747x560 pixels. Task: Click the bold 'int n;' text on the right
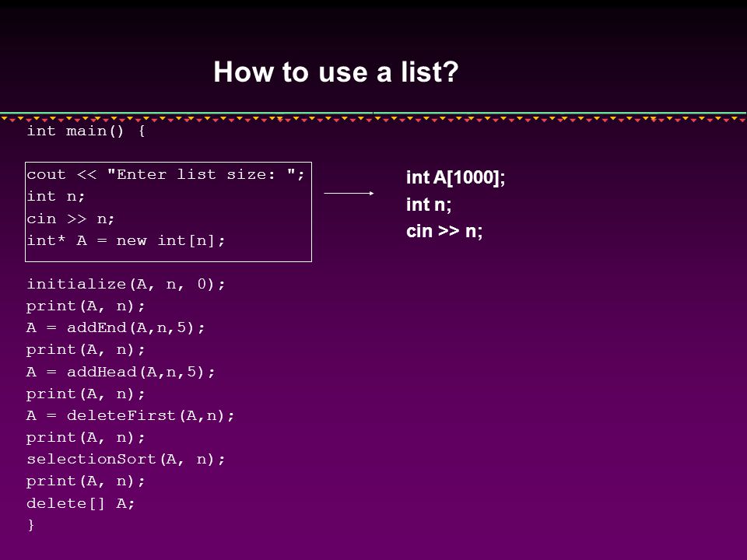[x=429, y=205]
